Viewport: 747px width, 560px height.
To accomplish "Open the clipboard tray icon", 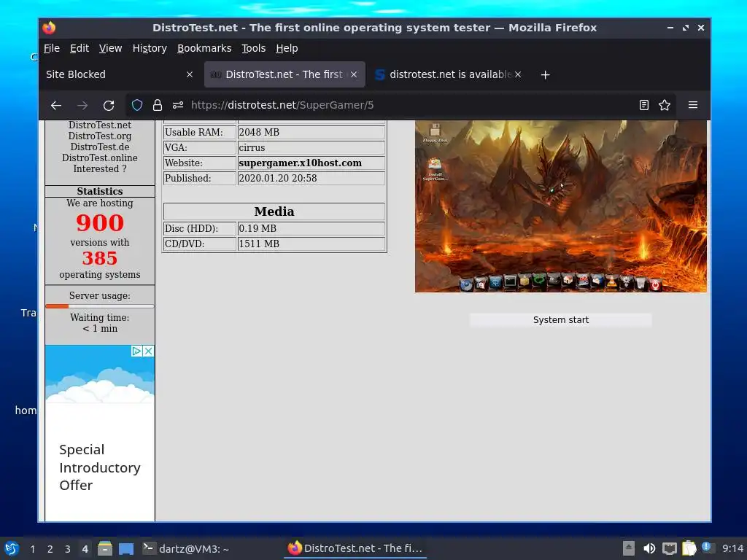I will [x=689, y=548].
